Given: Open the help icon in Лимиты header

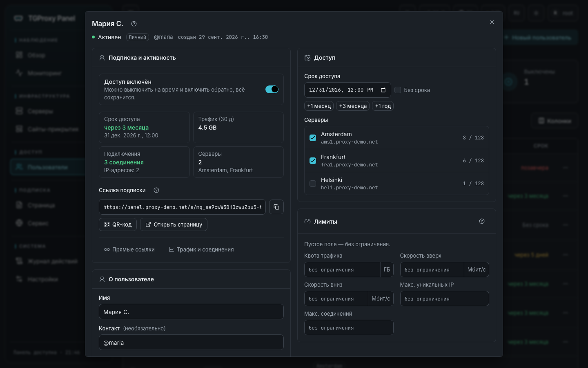Looking at the screenshot, I should pyautogui.click(x=482, y=221).
